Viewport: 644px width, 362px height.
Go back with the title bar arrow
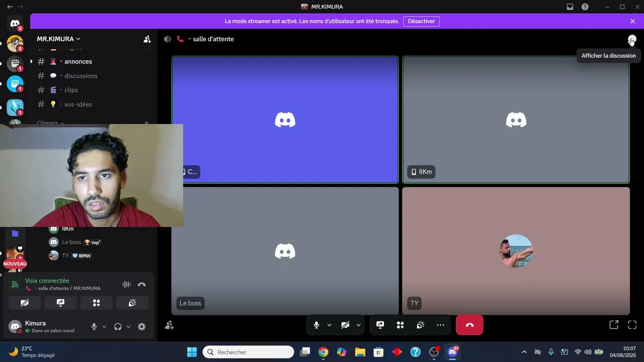click(x=10, y=7)
